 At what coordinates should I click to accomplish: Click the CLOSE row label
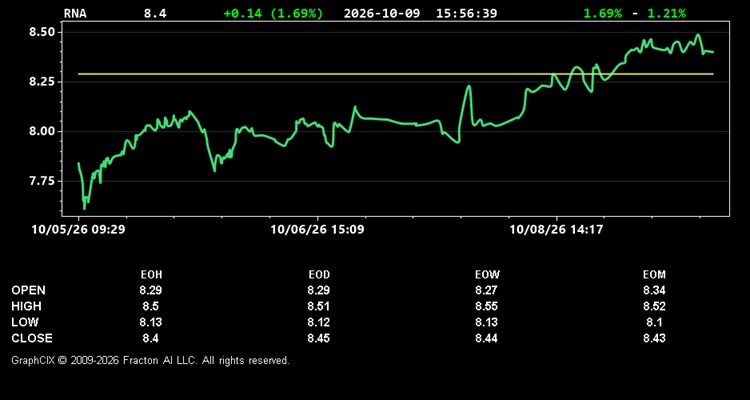[32, 338]
